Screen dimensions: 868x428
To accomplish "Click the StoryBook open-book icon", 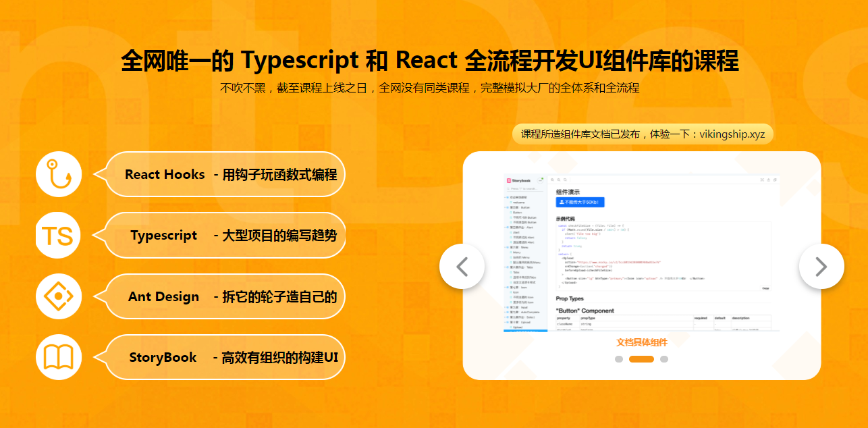I will coord(59,356).
